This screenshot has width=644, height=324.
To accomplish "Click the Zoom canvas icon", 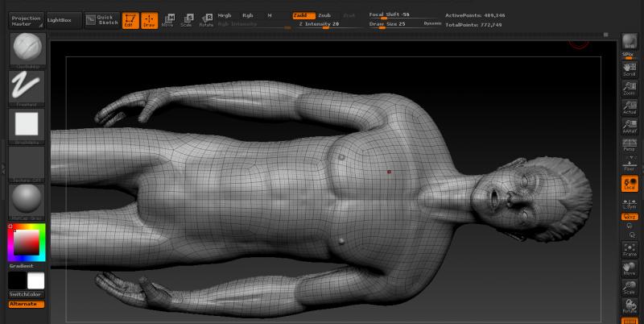I will coord(630,89).
